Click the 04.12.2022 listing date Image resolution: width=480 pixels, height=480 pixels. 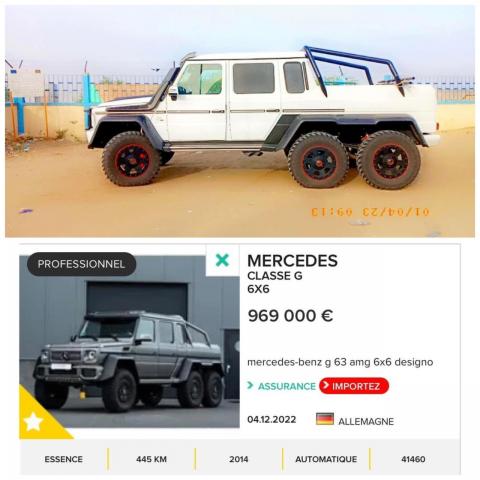point(272,419)
